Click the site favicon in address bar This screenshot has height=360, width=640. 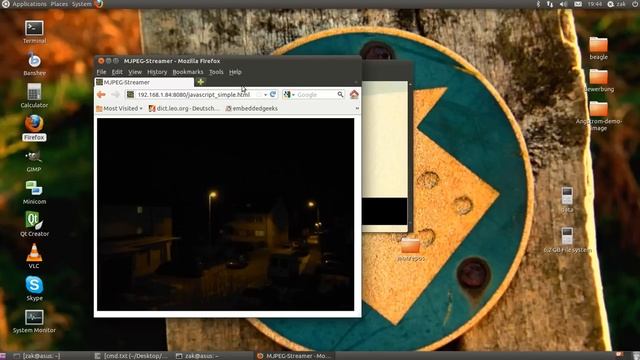(x=130, y=94)
